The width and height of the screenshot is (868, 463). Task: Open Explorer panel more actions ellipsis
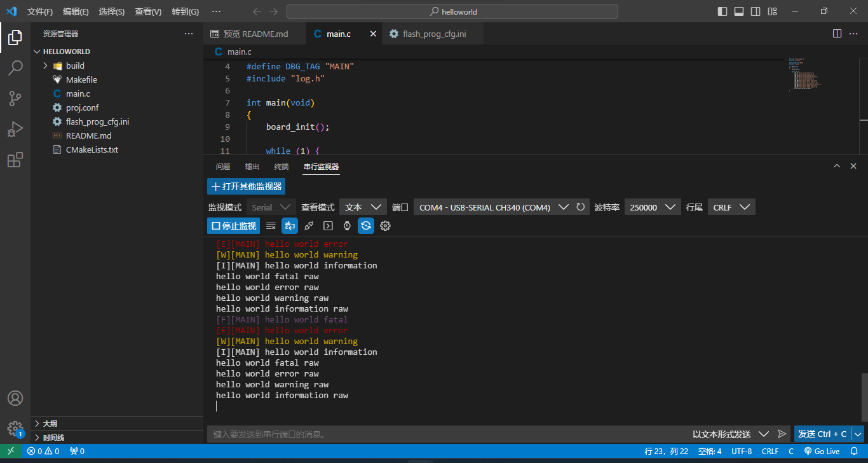(x=189, y=34)
